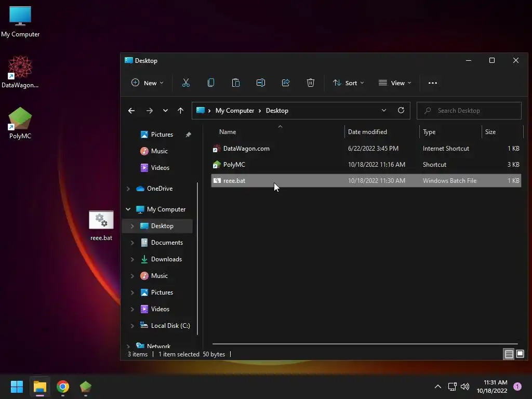Switch to details view layout icon
The height and width of the screenshot is (399, 532).
click(x=509, y=354)
